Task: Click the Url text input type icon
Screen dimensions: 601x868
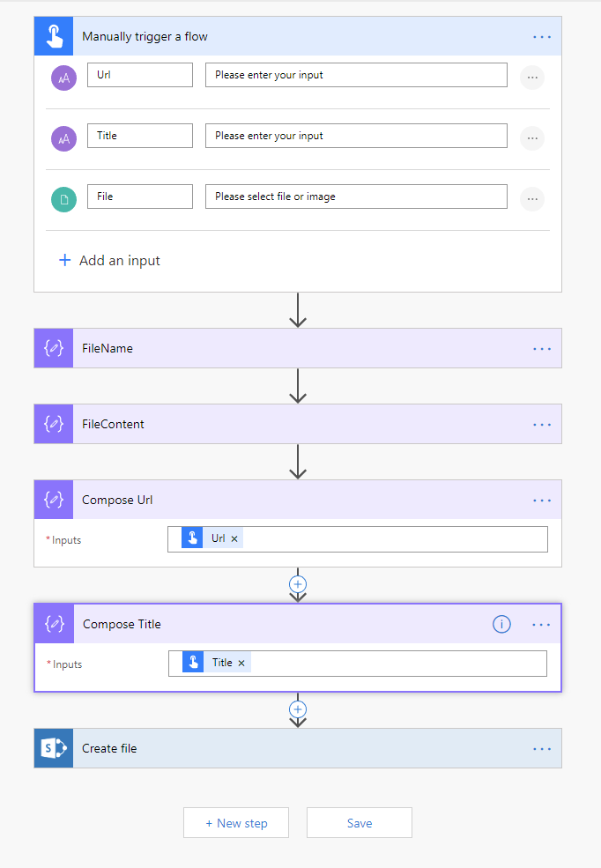Action: (63, 78)
